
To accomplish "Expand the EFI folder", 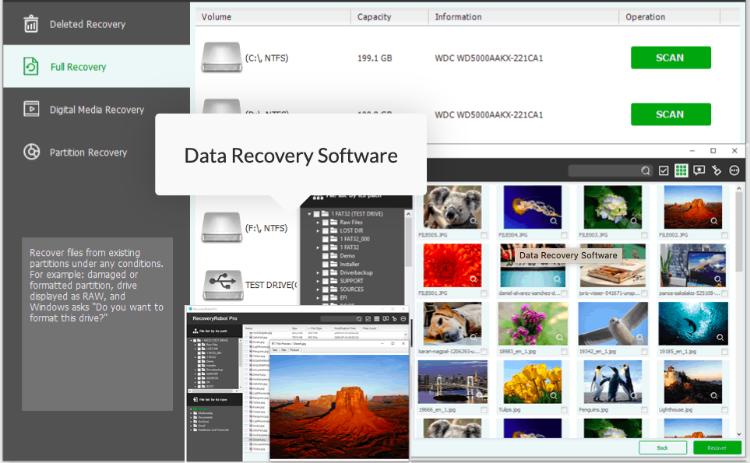I will (318, 298).
